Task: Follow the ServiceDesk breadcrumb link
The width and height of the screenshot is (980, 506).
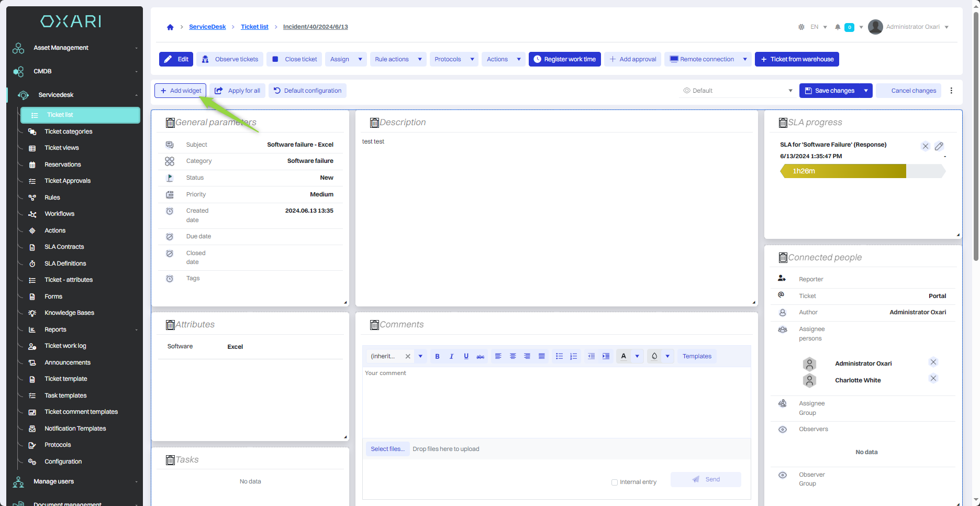Action: (207, 27)
